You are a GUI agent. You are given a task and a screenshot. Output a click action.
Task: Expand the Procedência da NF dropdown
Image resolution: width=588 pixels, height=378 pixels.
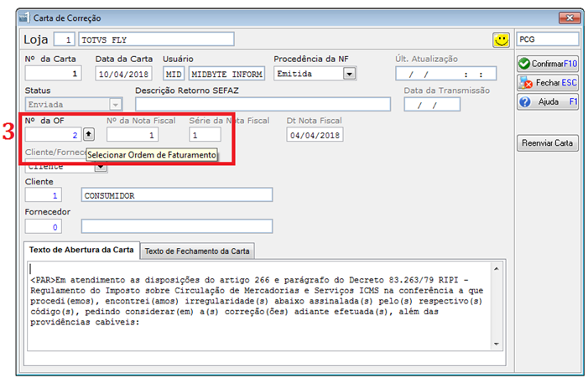click(x=349, y=74)
